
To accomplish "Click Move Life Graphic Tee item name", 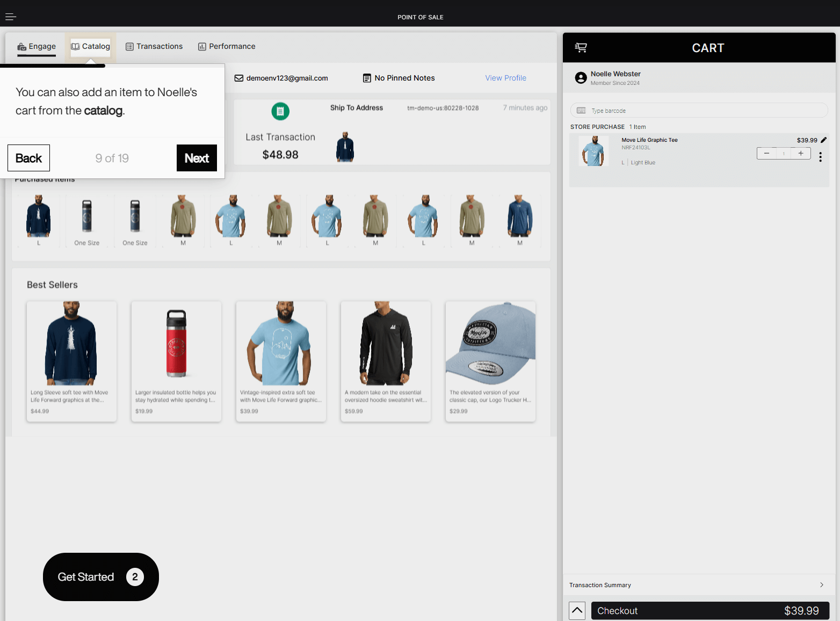I will click(649, 140).
